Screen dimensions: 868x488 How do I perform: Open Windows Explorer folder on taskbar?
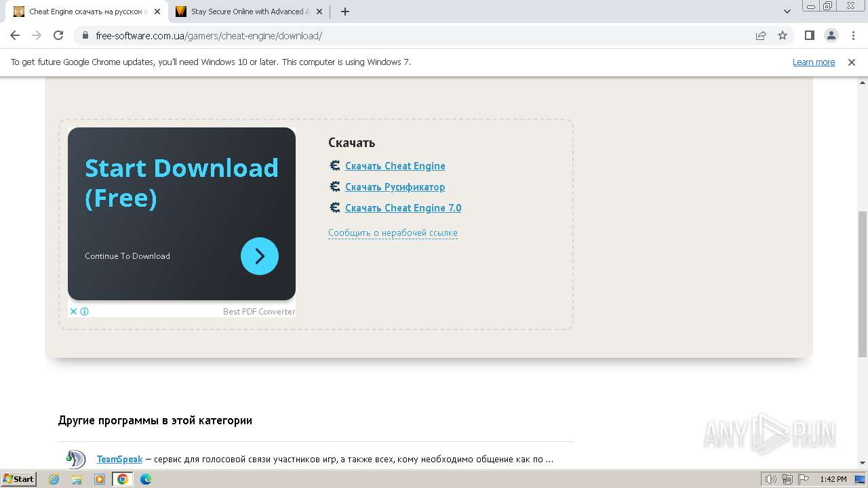click(77, 479)
